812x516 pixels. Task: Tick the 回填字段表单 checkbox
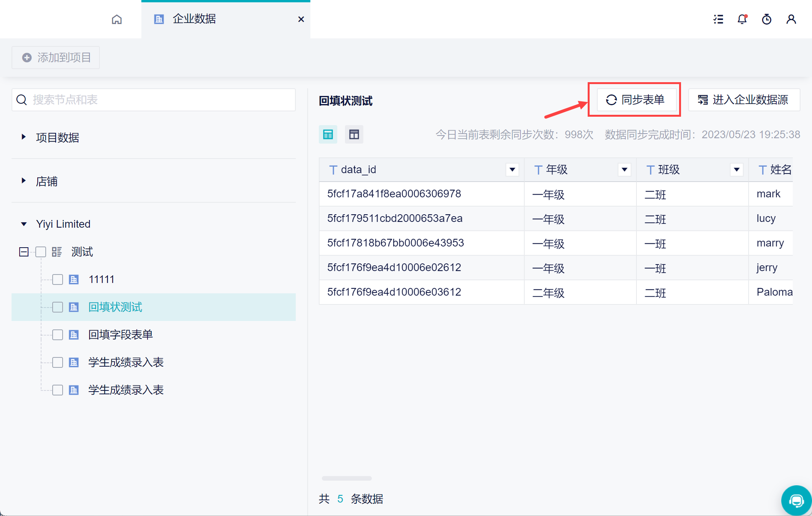(58, 335)
